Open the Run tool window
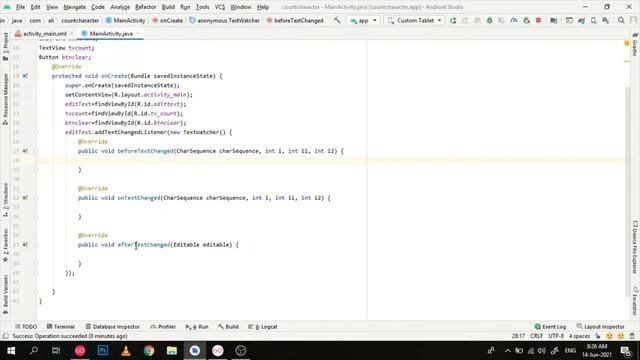This screenshot has width=640, height=360. (x=197, y=327)
